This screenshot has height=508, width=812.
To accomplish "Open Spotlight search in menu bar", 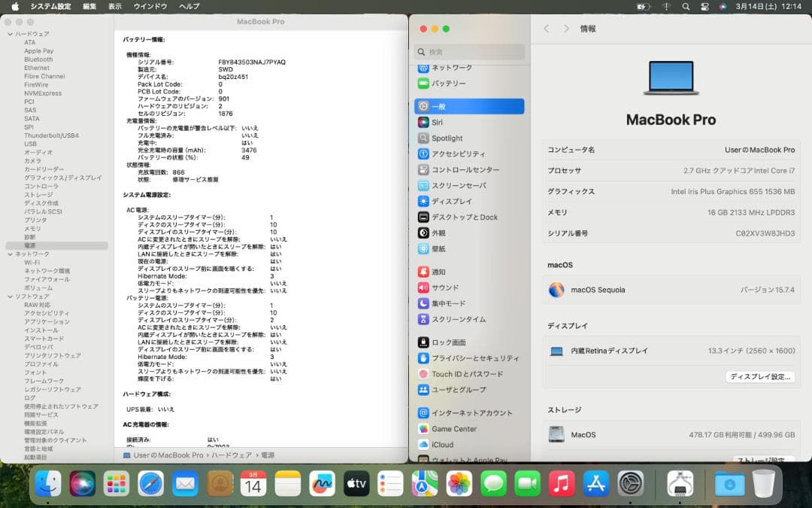I will coord(686,7).
